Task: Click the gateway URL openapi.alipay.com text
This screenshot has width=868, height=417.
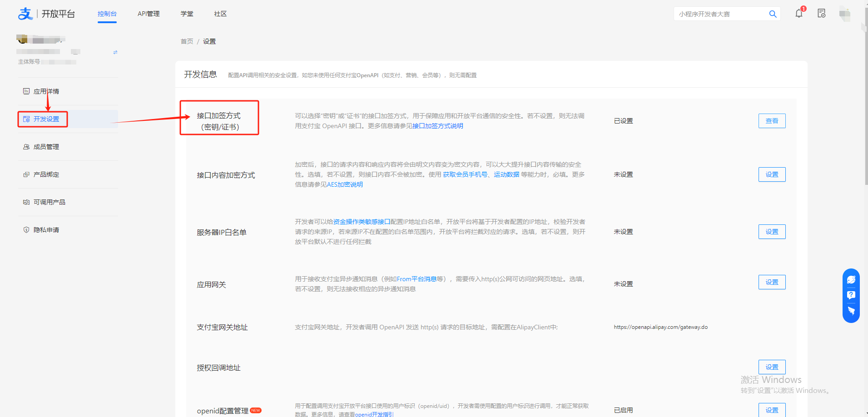Action: (x=660, y=327)
